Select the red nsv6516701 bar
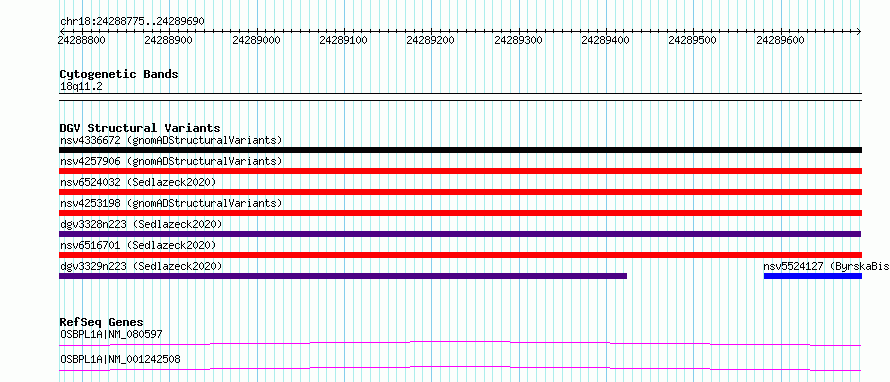Screen dimensions: 890x382 point(460,255)
